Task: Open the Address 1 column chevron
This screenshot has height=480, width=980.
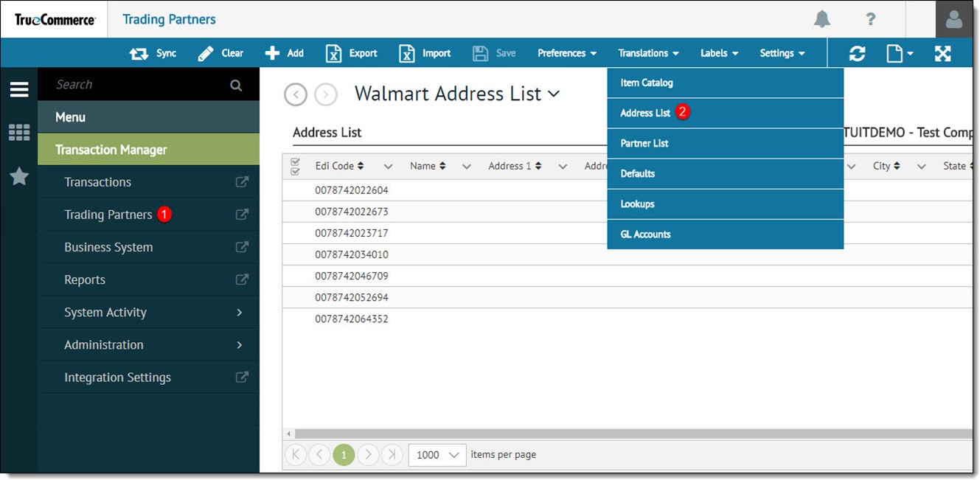Action: [x=563, y=167]
